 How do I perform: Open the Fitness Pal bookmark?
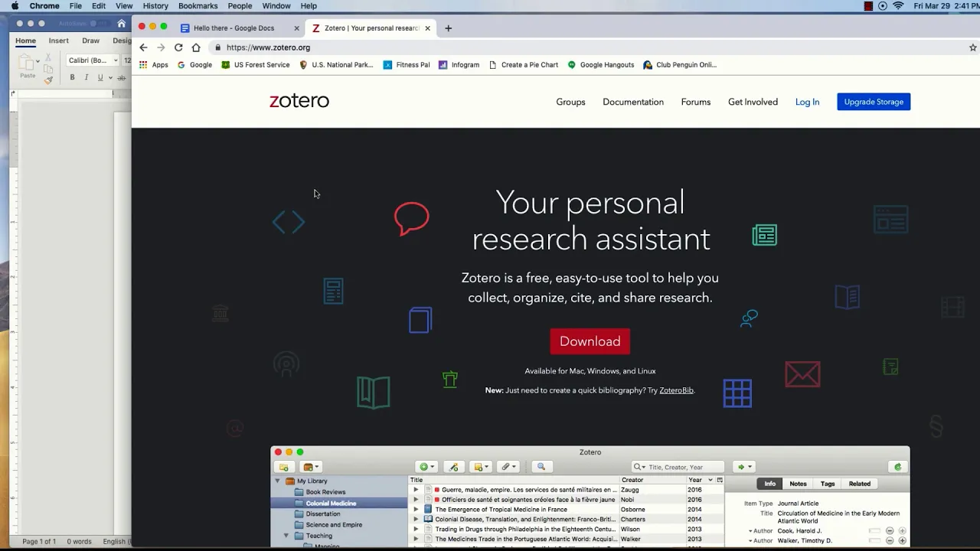click(407, 65)
